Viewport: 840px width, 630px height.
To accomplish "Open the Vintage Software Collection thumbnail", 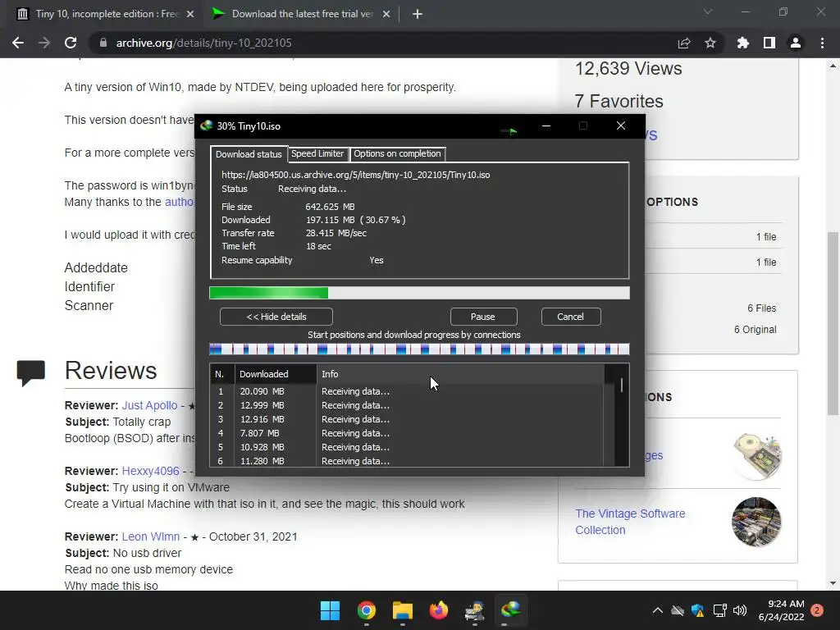I will 756,522.
